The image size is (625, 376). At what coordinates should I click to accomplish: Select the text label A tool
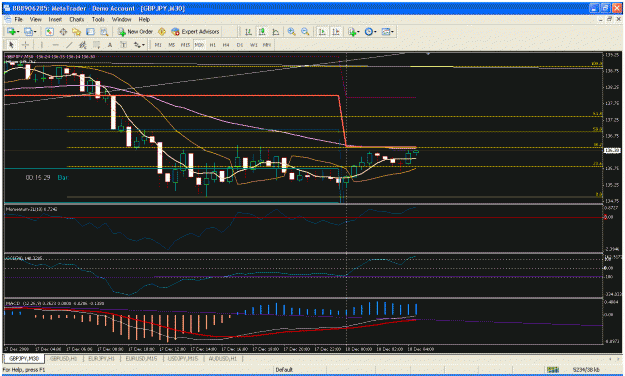(x=110, y=45)
